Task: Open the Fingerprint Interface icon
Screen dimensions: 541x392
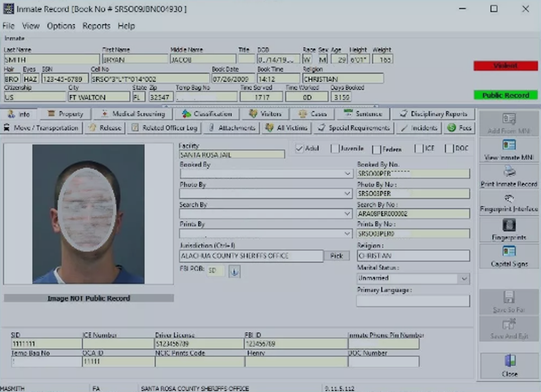Action: pyautogui.click(x=509, y=198)
